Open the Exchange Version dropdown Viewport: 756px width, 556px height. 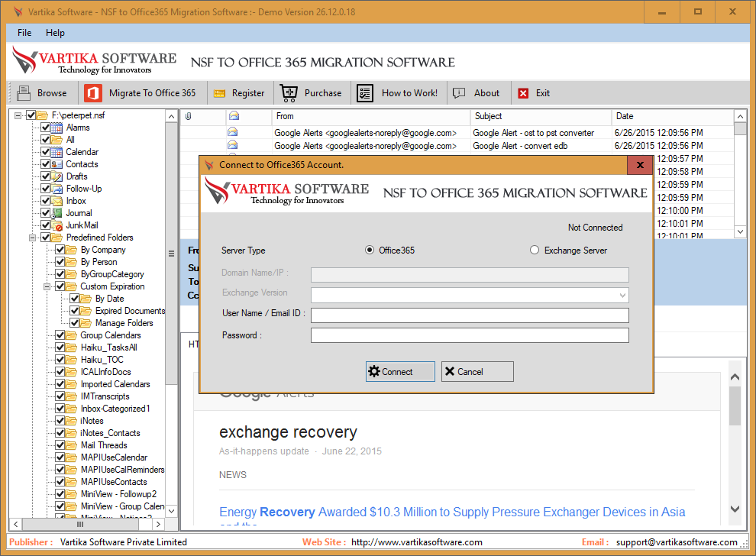pyautogui.click(x=622, y=295)
